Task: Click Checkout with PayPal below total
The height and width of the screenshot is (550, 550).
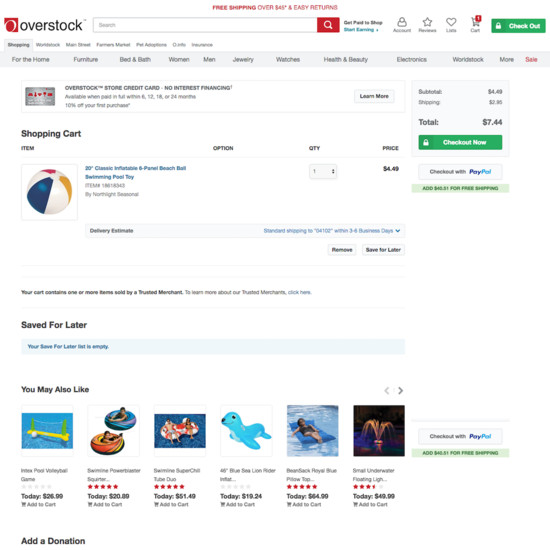Action: coord(460,172)
